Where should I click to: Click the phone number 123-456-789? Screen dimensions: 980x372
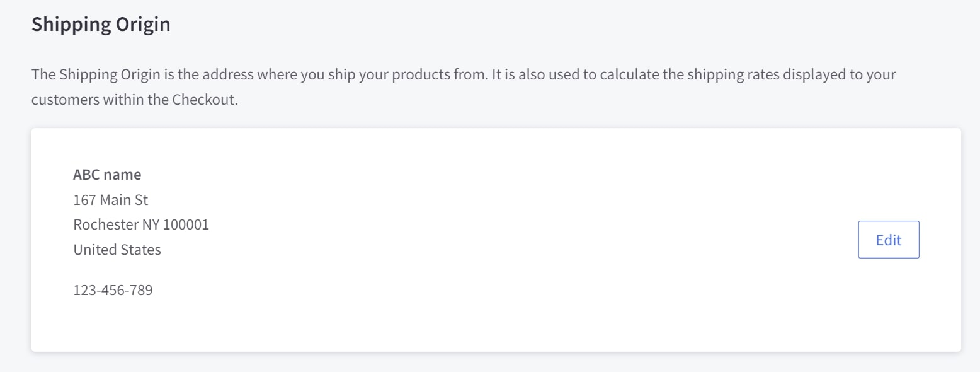click(113, 291)
